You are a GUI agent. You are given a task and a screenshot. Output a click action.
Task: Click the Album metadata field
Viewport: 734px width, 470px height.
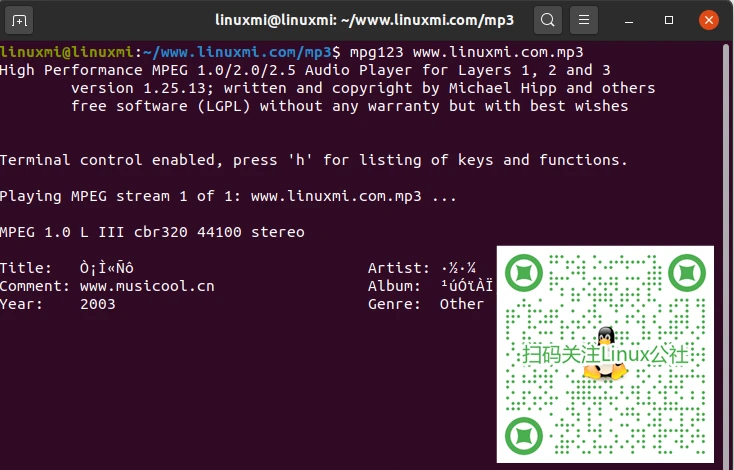pyautogui.click(x=430, y=286)
